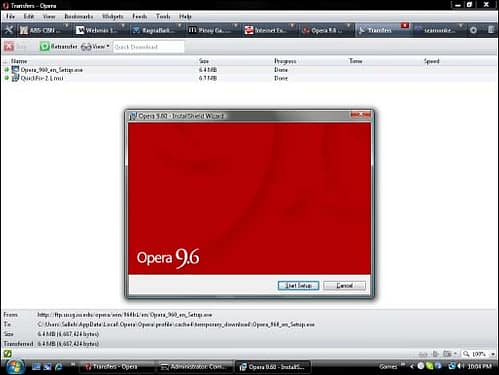Sort transfers by Name column
Screen dimensions: 499x375
tap(19, 61)
